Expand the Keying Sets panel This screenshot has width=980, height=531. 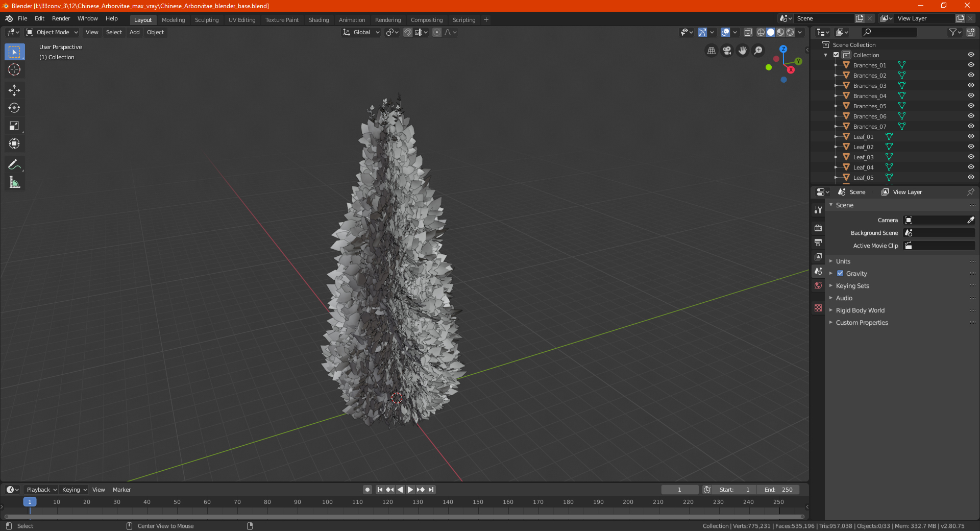pyautogui.click(x=852, y=285)
